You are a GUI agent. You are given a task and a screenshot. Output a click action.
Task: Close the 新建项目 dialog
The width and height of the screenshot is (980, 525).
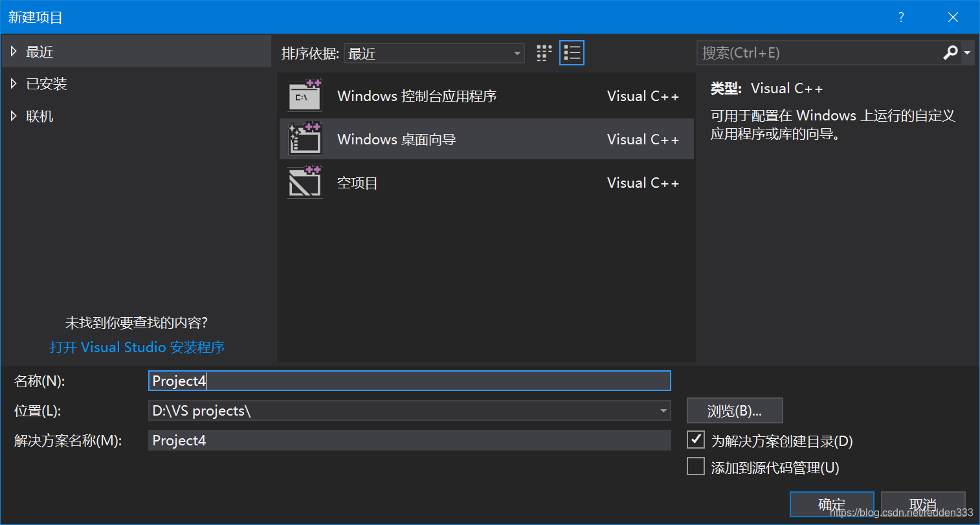click(953, 17)
